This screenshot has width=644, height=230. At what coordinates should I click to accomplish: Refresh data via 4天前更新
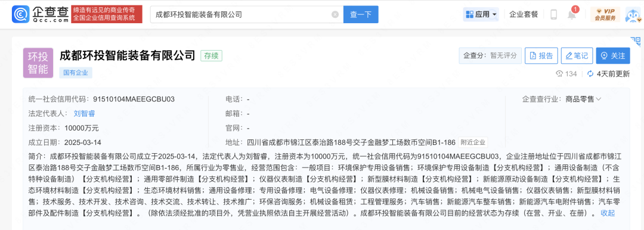click(x=609, y=74)
